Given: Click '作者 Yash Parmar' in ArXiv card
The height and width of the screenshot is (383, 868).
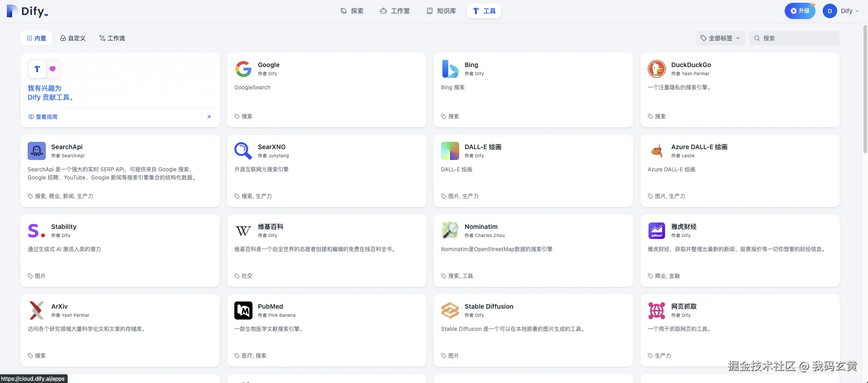Looking at the screenshot, I should pyautogui.click(x=70, y=315).
